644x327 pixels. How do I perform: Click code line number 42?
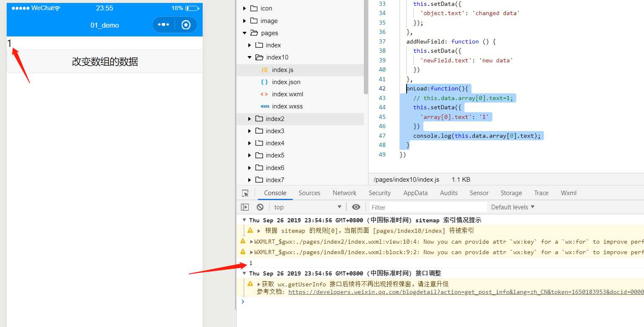click(382, 88)
